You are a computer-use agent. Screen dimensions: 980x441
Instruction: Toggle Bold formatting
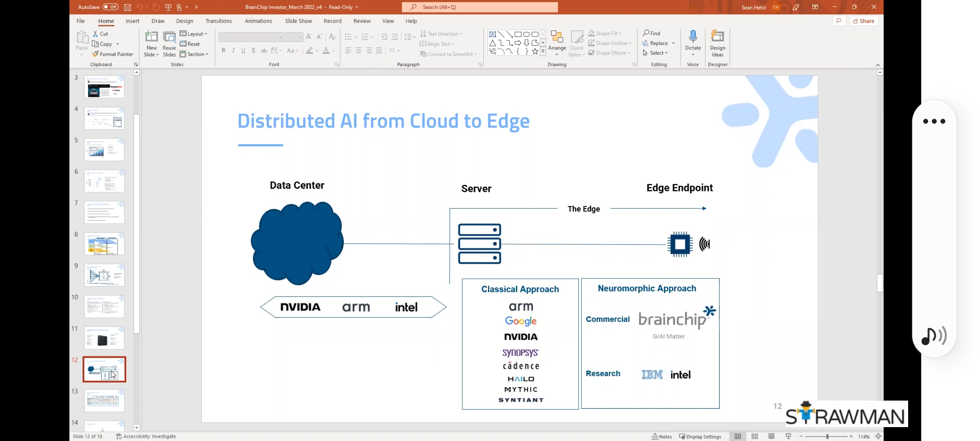tap(223, 50)
